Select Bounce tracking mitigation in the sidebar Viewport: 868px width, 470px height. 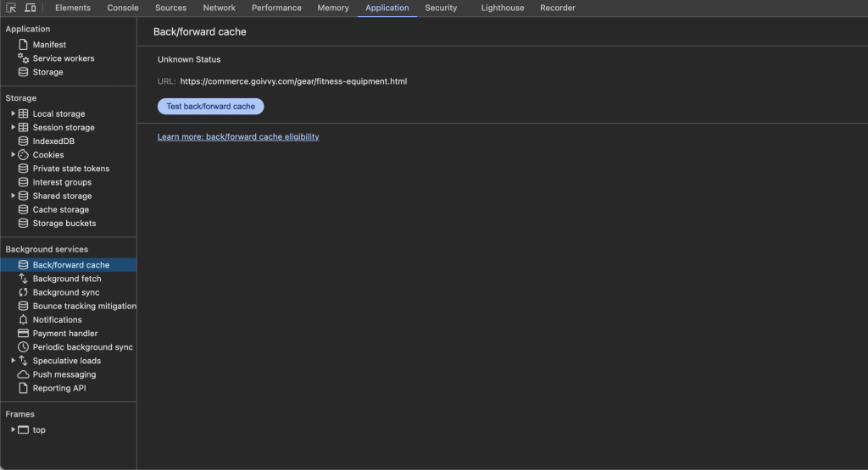(x=84, y=307)
